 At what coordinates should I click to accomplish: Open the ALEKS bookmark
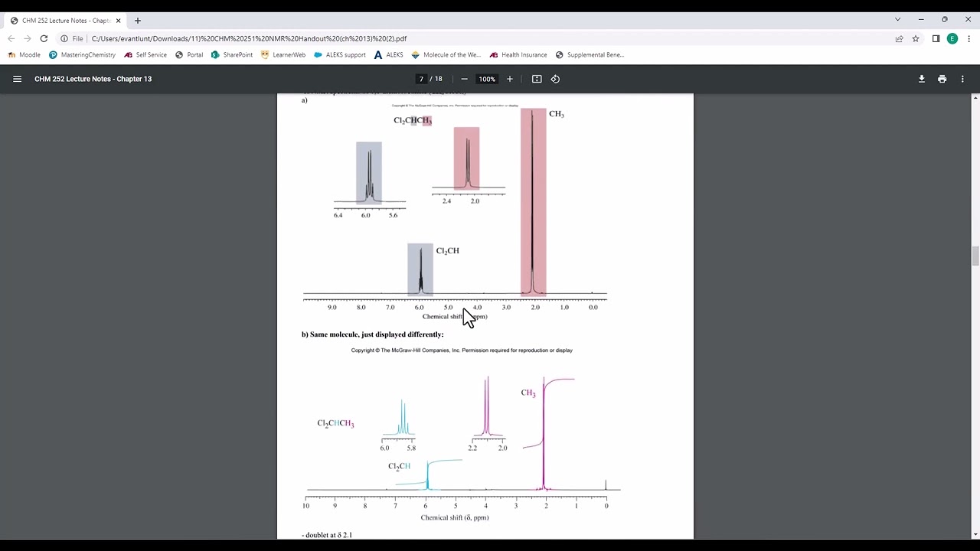point(389,55)
